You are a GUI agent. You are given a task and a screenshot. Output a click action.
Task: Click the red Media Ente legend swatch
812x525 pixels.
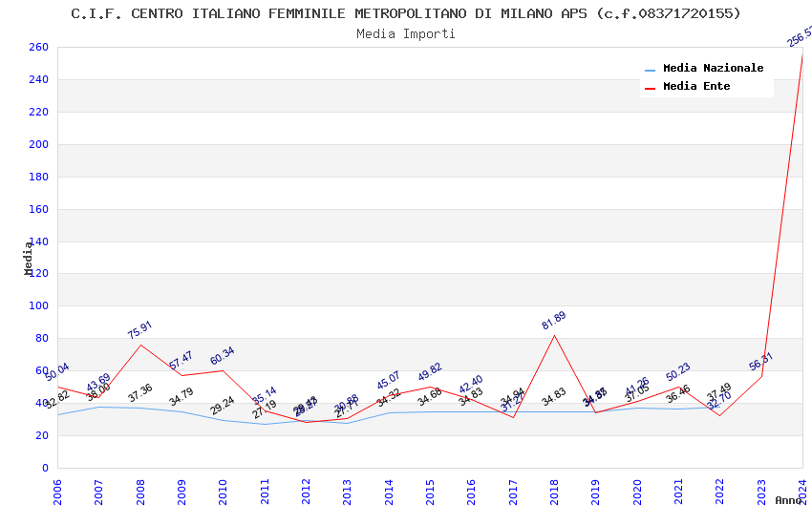650,89
